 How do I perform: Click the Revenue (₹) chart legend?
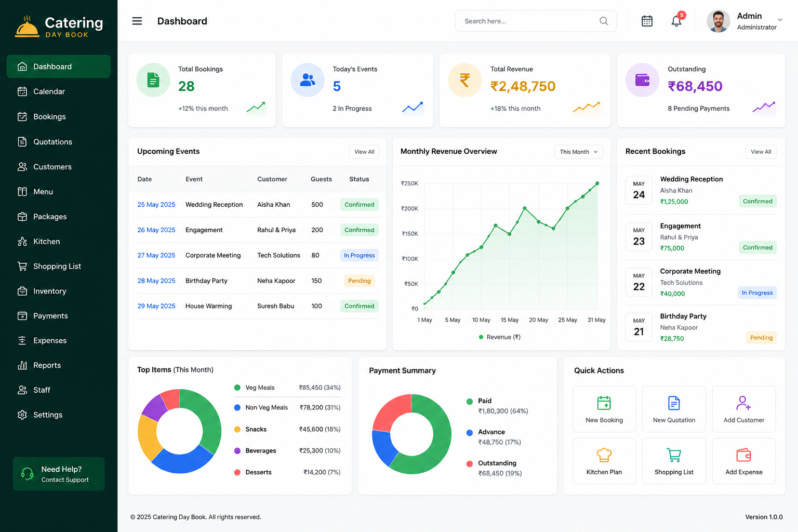point(499,337)
